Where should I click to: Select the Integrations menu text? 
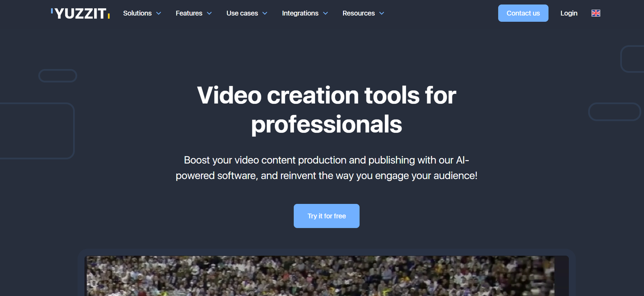pyautogui.click(x=300, y=13)
